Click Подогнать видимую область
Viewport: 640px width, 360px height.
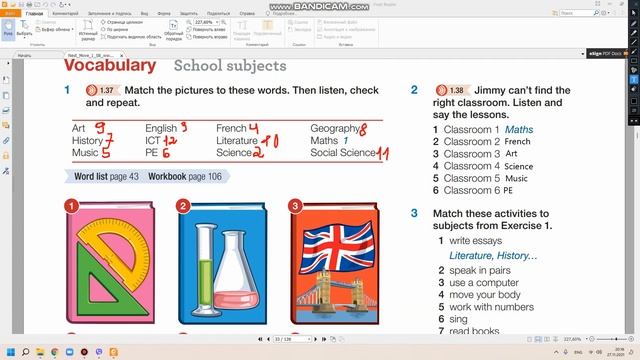[131, 37]
